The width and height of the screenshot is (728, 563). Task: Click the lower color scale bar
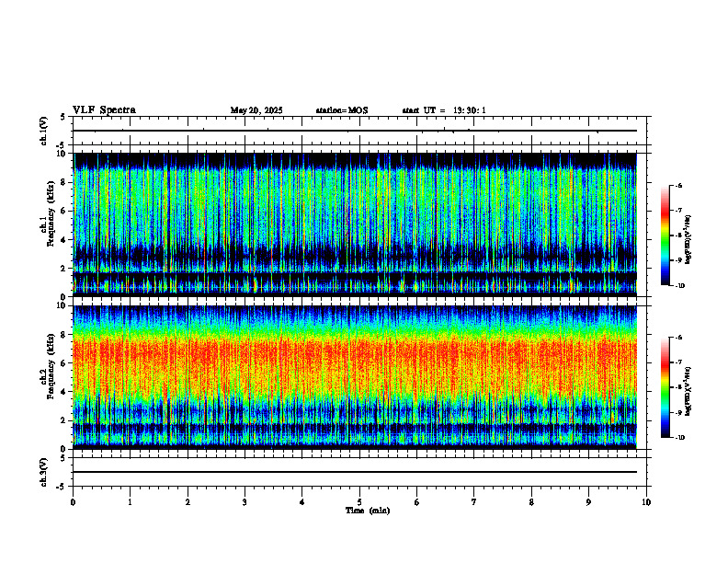(x=665, y=387)
